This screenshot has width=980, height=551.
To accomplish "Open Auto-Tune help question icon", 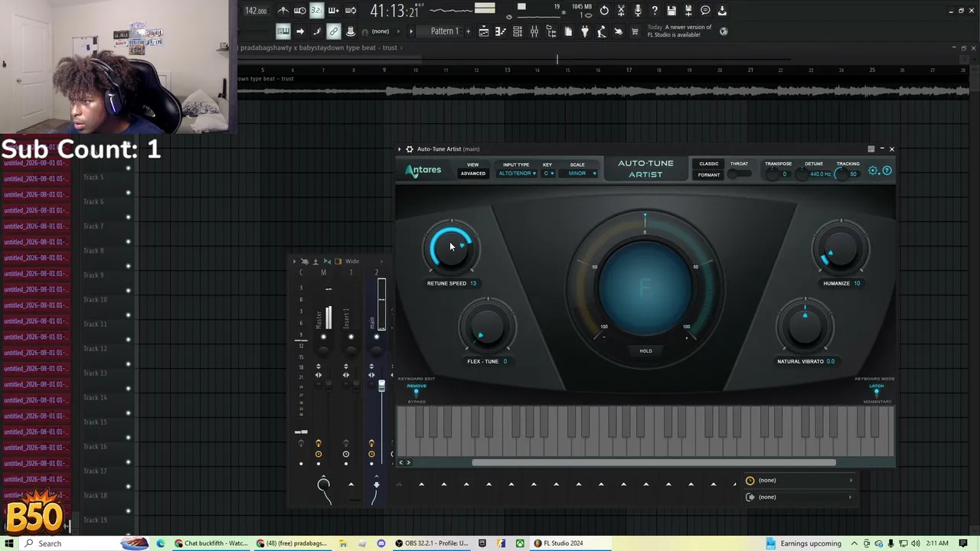I will [x=887, y=171].
